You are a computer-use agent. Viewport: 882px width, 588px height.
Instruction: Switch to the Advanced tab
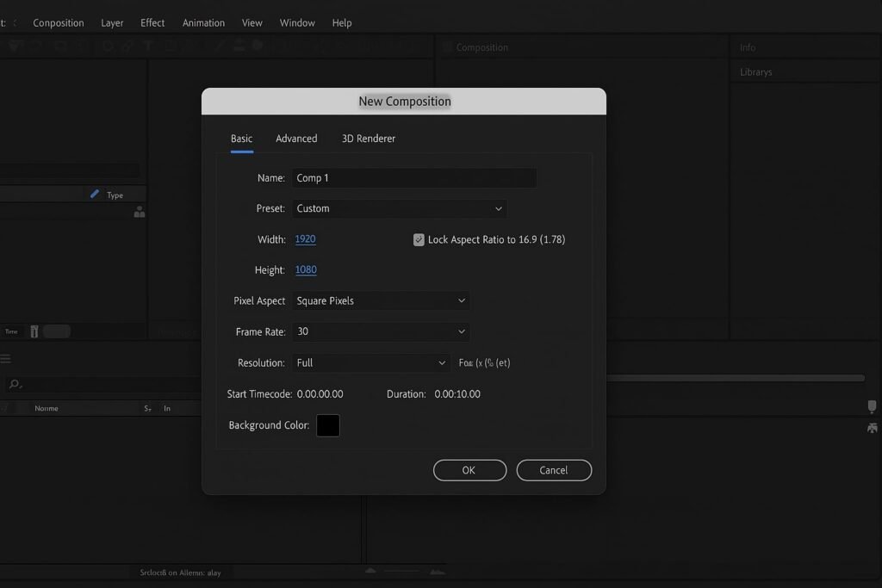click(296, 139)
